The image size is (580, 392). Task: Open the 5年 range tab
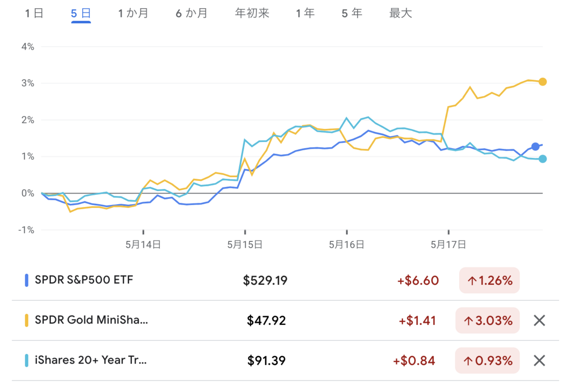[352, 14]
